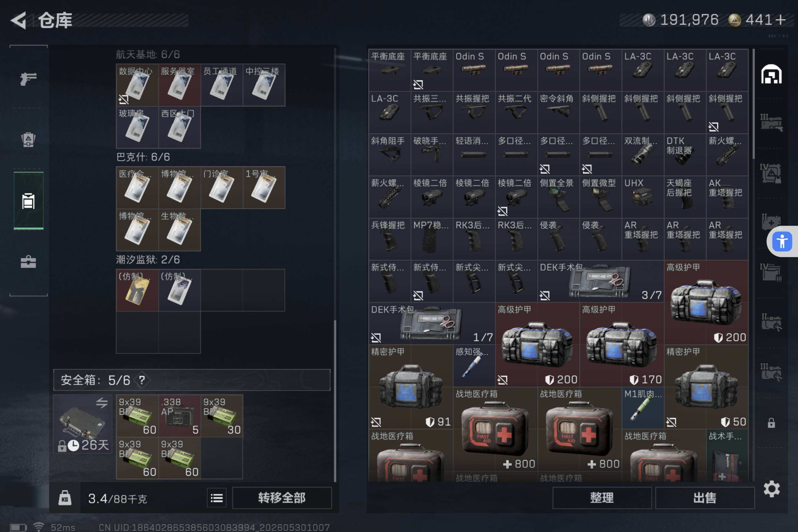Select the 数据中心 key card
Screen dimensions: 798x532
coord(137,85)
